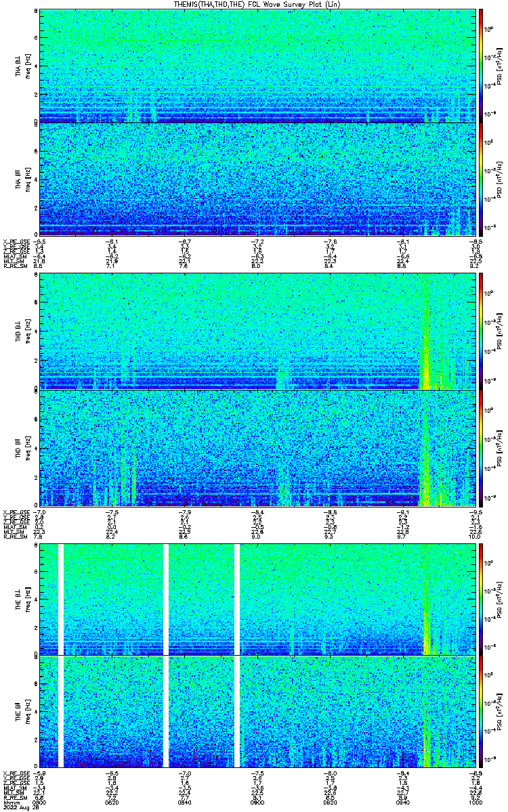This screenshot has height=812, width=508.
Task: Click R_RE_SM row label under THA panels
Action: click(15, 267)
